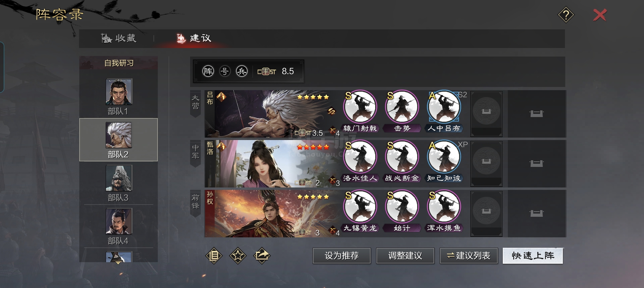This screenshot has width=644, height=288.
Task: Select the 击势 skill icon
Action: coord(402,107)
